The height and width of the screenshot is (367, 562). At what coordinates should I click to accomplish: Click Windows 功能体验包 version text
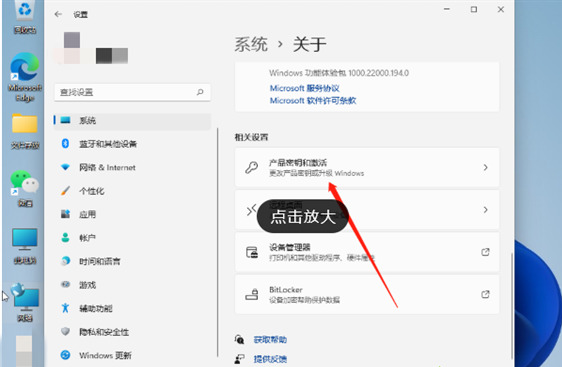tap(339, 73)
